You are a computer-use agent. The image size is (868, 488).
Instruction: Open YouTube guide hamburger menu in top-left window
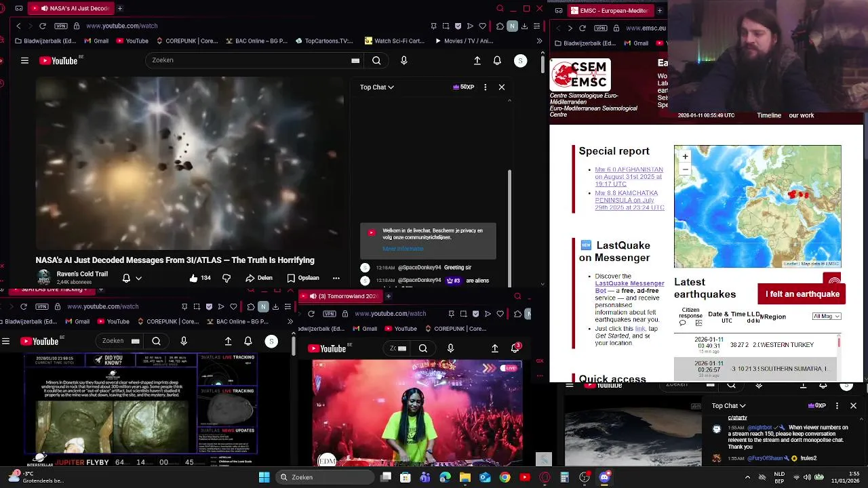(24, 60)
